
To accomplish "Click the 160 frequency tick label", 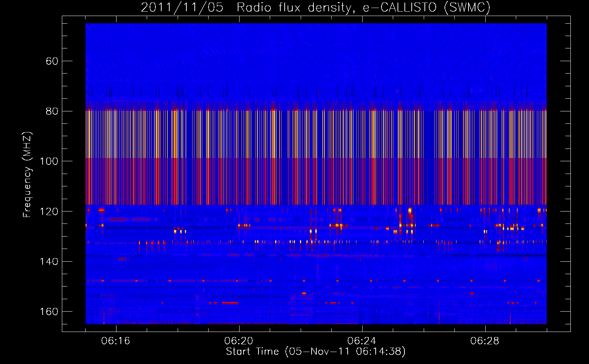I will [49, 312].
